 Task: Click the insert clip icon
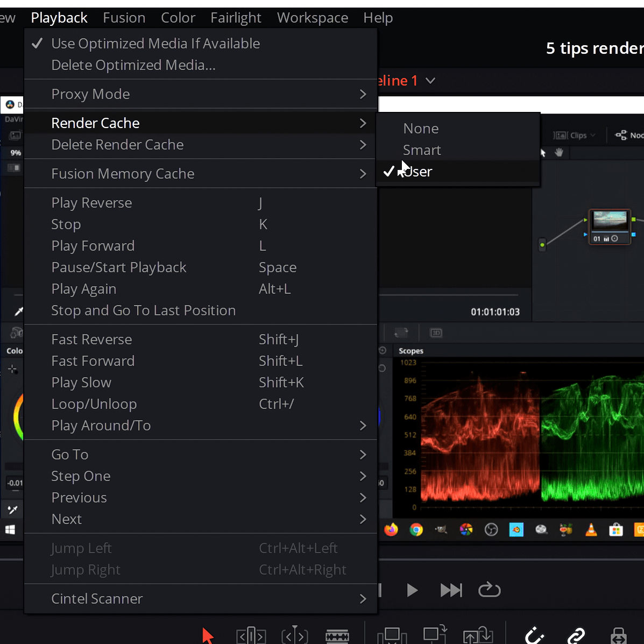tap(391, 636)
